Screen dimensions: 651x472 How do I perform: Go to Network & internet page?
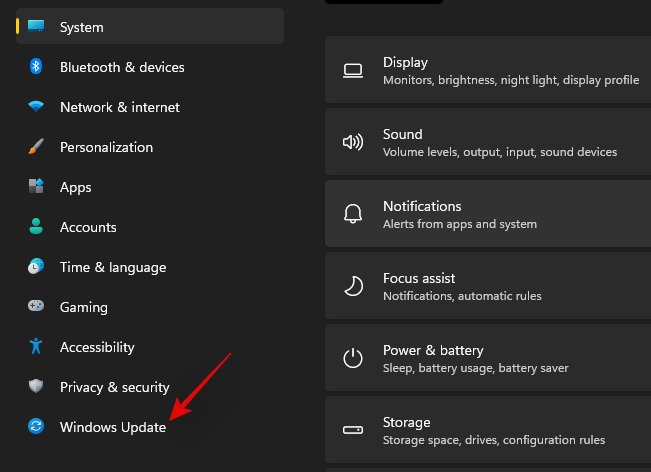120,107
